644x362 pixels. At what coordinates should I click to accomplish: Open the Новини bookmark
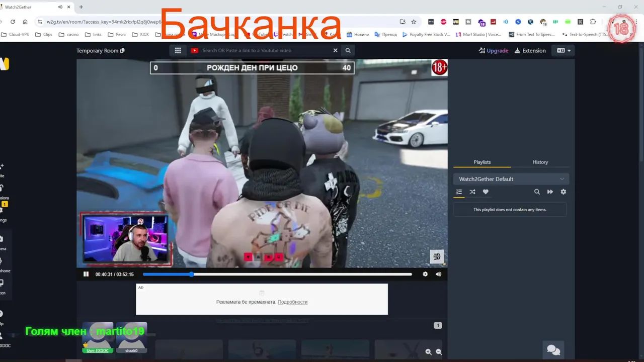pyautogui.click(x=358, y=35)
